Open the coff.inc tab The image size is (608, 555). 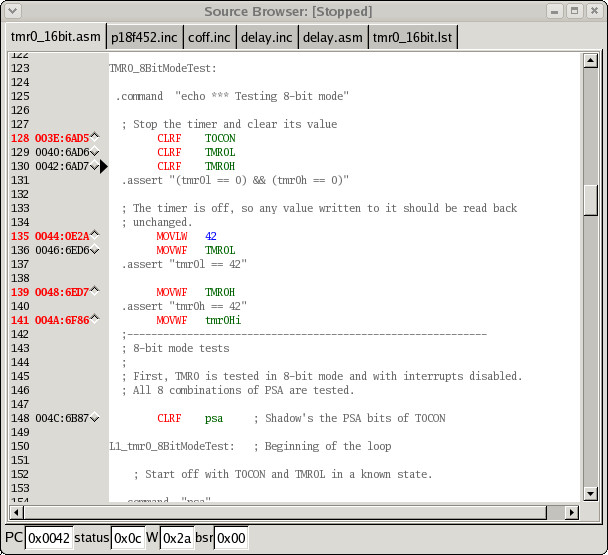click(x=209, y=38)
